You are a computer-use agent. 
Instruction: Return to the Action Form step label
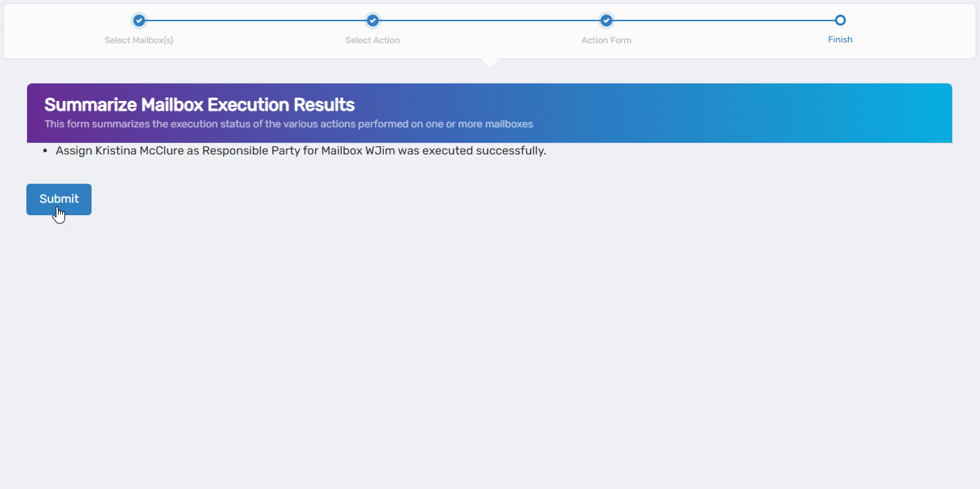(606, 40)
